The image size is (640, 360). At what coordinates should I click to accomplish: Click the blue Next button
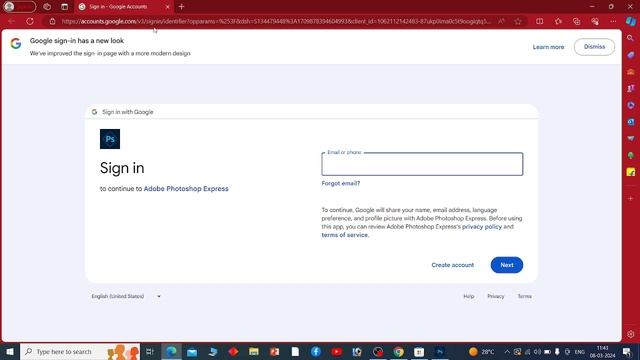tap(507, 265)
